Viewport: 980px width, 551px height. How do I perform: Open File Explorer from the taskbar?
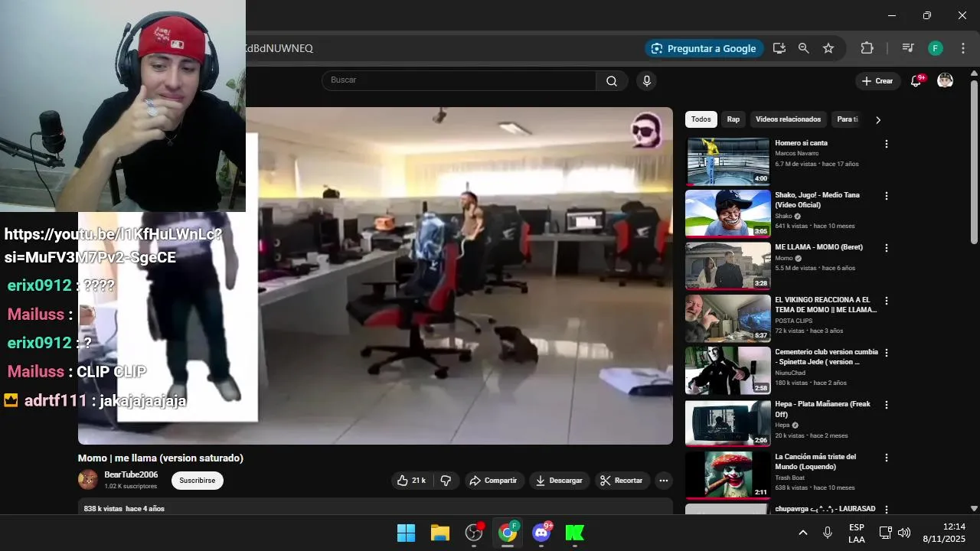[x=439, y=533]
